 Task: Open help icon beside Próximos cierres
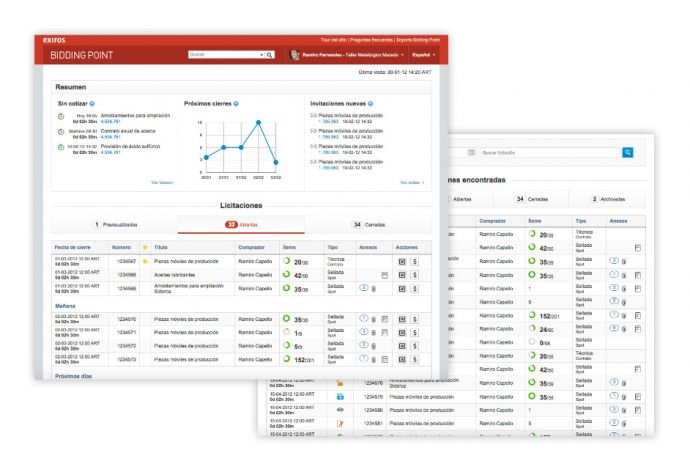point(235,103)
